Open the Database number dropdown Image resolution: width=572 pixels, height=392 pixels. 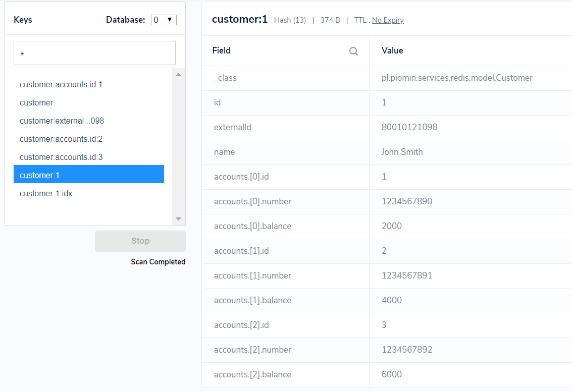pos(163,20)
